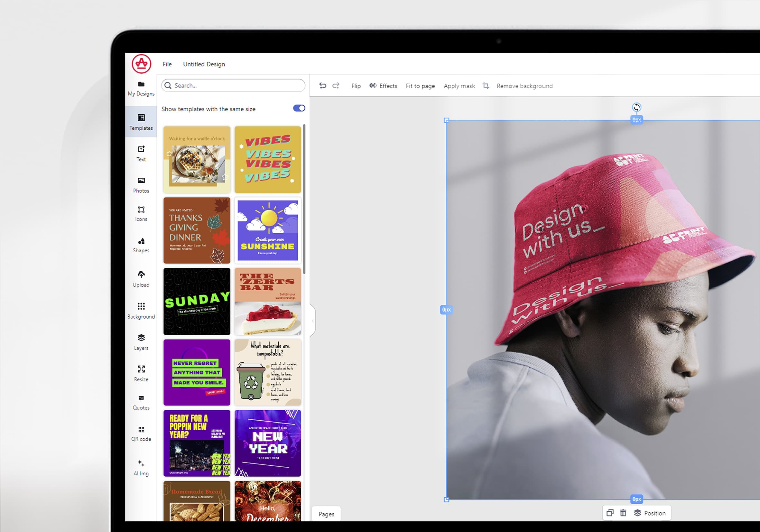Switch to the Templates tab
This screenshot has height=532, width=760.
coord(141,122)
